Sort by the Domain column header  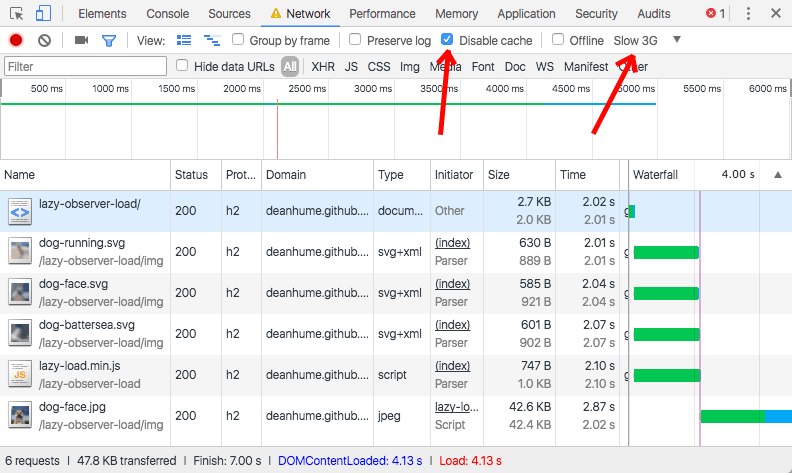[318, 175]
